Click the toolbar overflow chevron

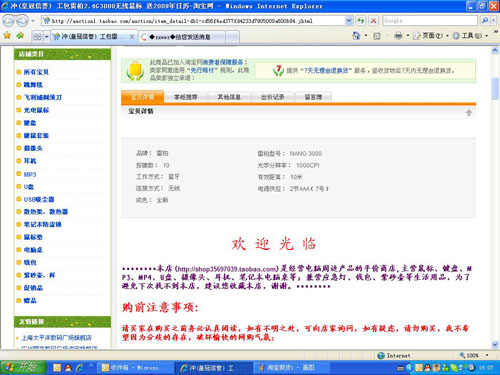[496, 32]
